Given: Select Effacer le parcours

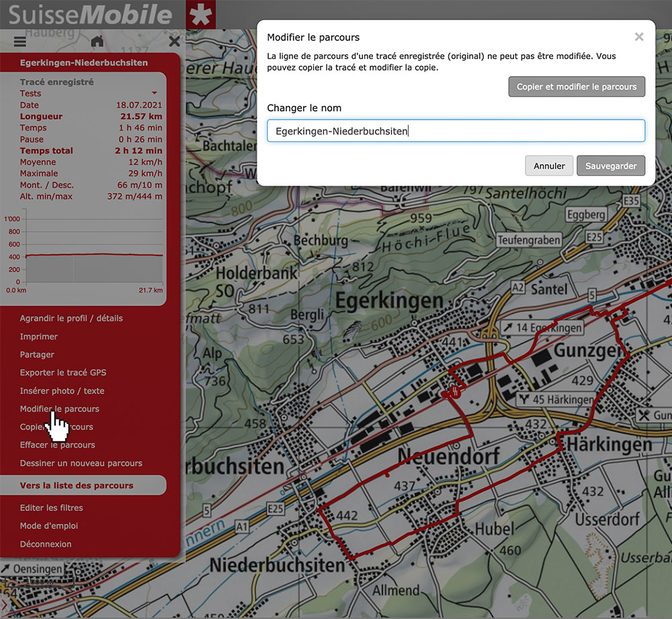Looking at the screenshot, I should click(x=57, y=444).
